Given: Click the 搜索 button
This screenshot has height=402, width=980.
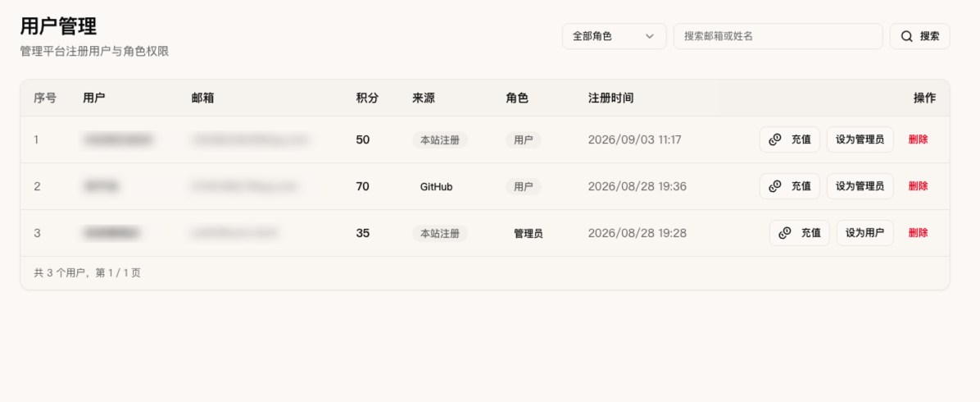Looking at the screenshot, I should (920, 36).
